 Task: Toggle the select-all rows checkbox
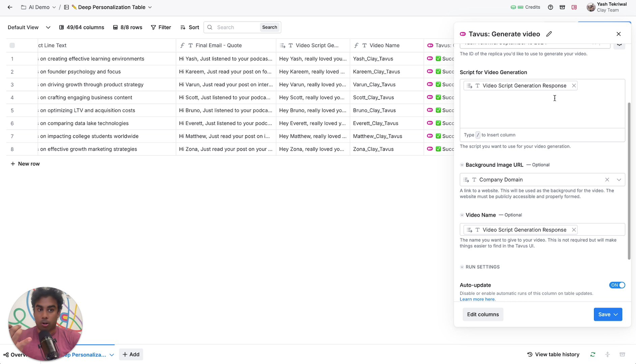coord(12,45)
